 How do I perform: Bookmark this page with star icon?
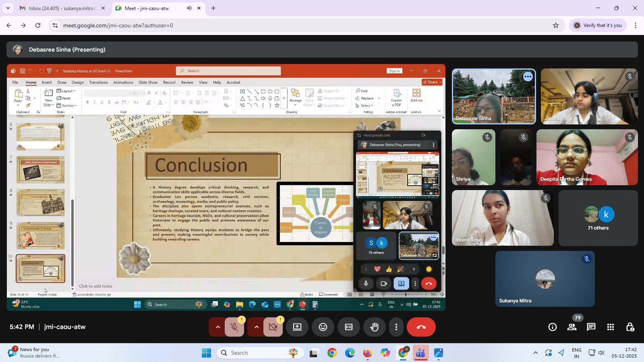click(556, 25)
